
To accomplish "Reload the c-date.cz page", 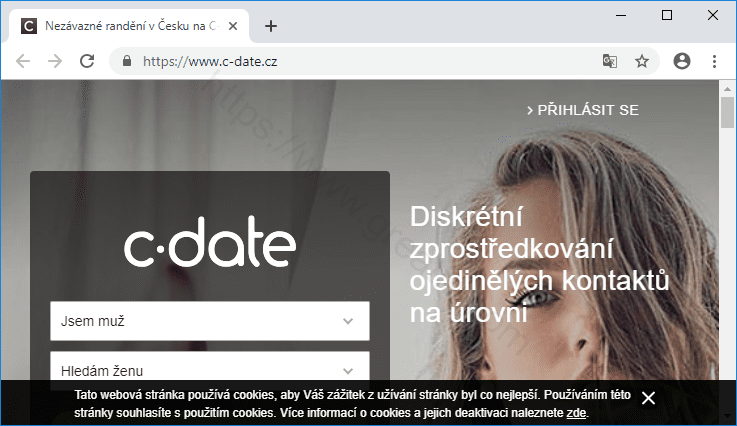I will 88,61.
